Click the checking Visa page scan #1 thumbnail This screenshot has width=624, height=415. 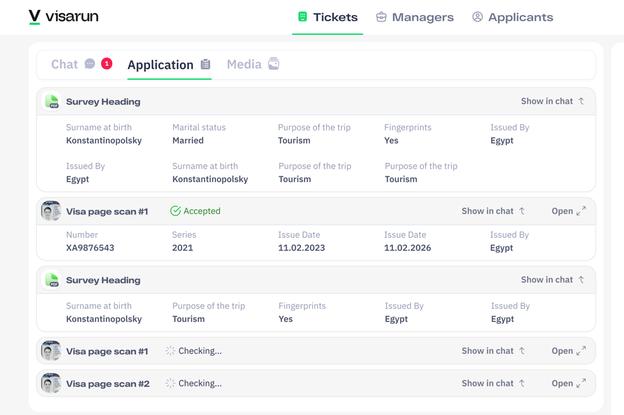tap(51, 351)
